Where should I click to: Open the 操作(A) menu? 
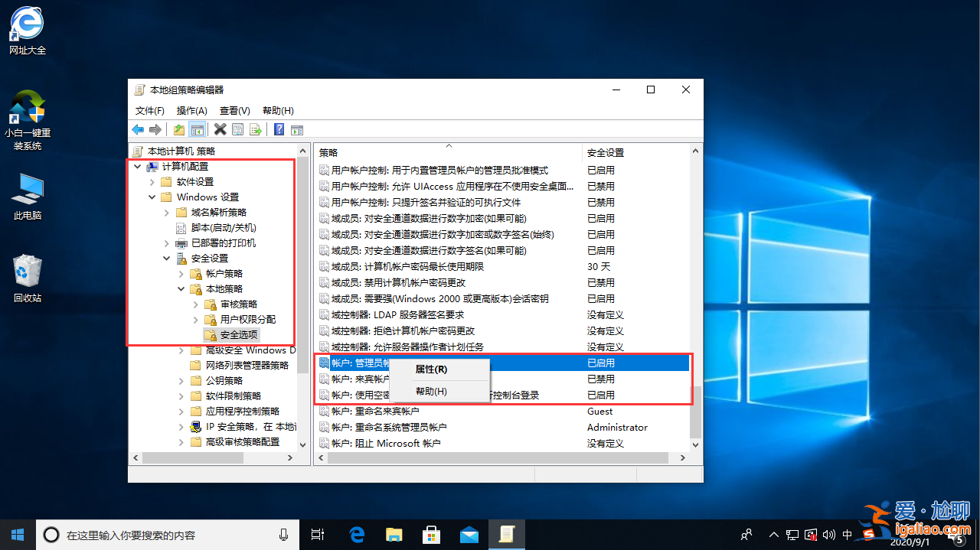click(x=191, y=110)
